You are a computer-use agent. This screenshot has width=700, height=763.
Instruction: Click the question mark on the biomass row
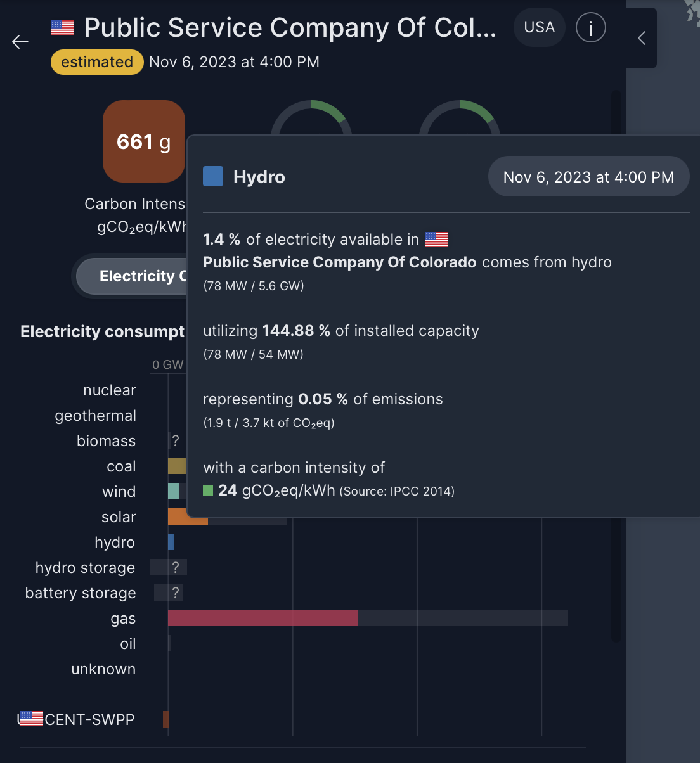176,440
